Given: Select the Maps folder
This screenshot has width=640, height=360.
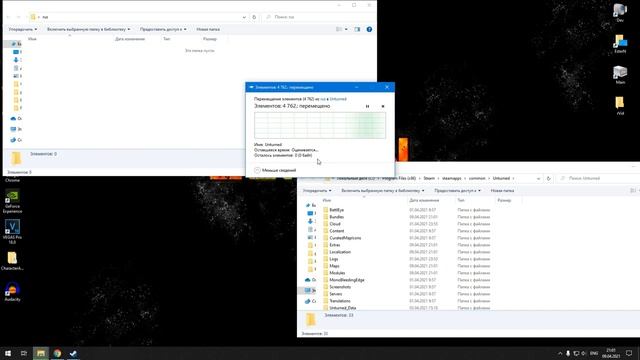Looking at the screenshot, I should [x=334, y=266].
